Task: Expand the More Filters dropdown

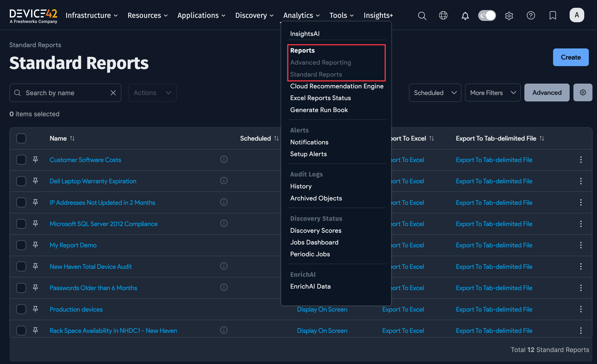Action: pos(493,93)
